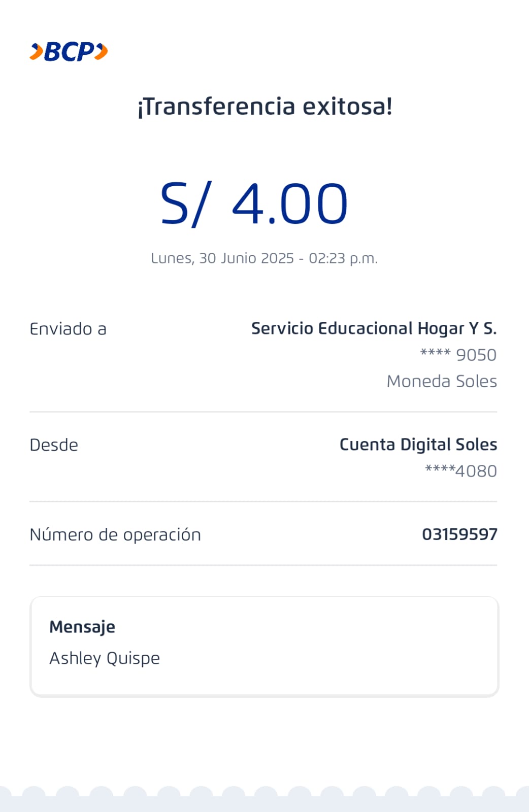
Task: Click recipient account number ending 9050
Action: coord(458,355)
